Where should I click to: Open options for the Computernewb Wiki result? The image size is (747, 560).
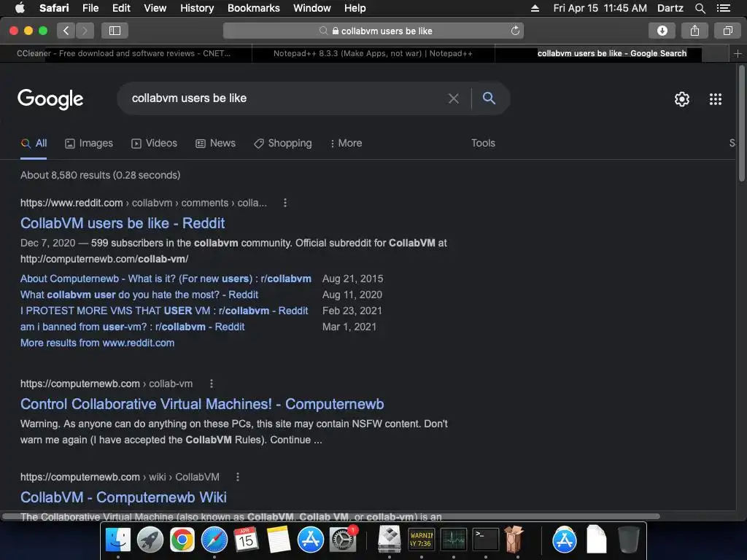(x=238, y=477)
